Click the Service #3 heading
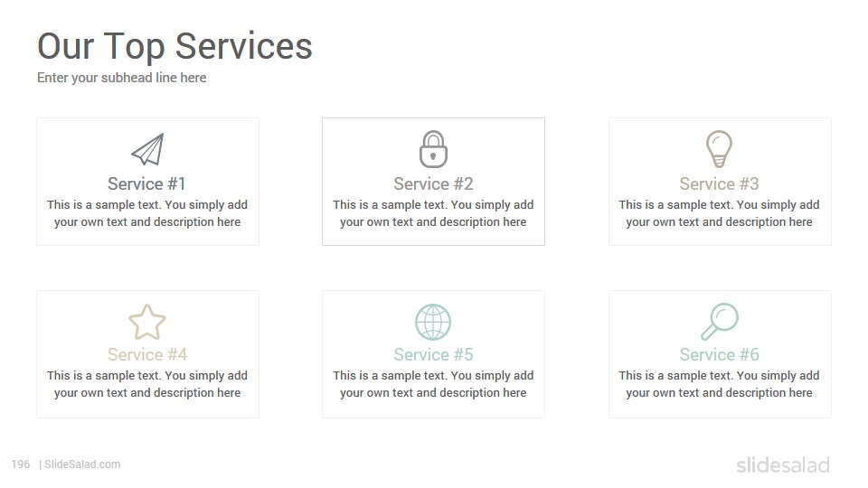The height and width of the screenshot is (488, 868). 719,183
